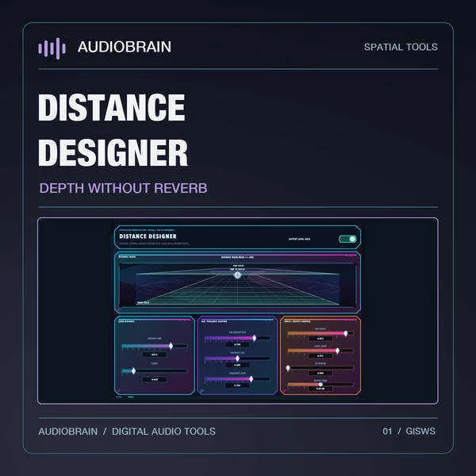Click the bottom slider handle in the purple panel
Screen dimensions: 476x476
point(251,379)
